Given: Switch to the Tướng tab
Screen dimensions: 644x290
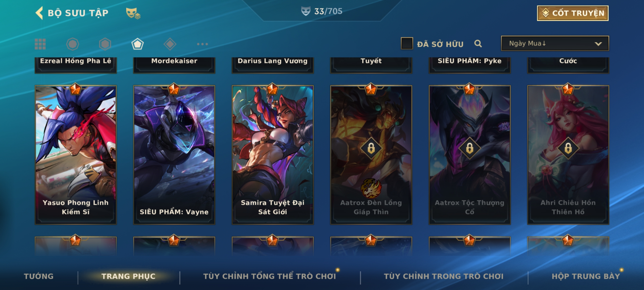Looking at the screenshot, I should (x=39, y=276).
